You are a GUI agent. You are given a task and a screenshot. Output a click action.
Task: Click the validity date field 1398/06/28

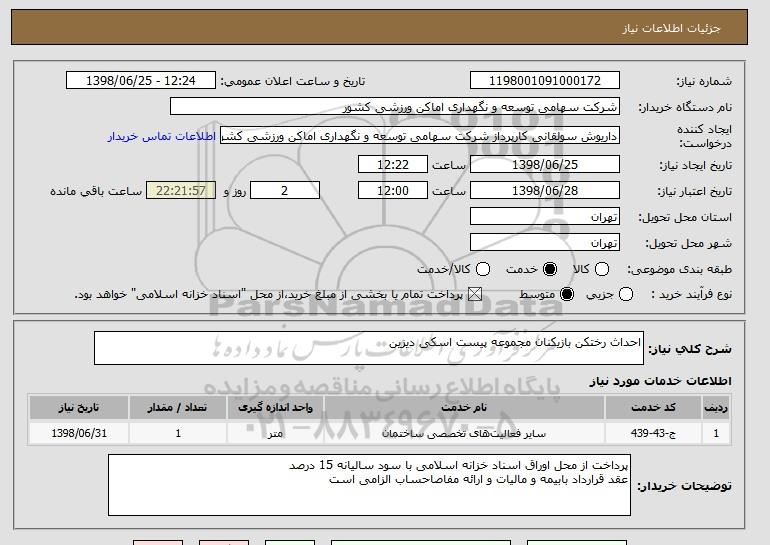pyautogui.click(x=545, y=191)
